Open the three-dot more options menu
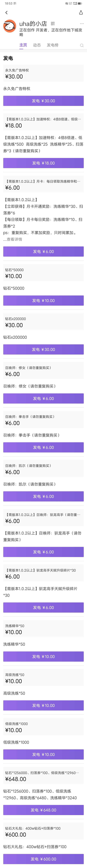This screenshot has height=868, width=87. [x=82, y=24]
